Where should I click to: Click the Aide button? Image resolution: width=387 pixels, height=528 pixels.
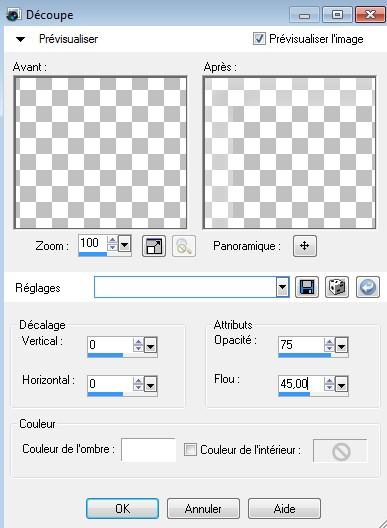(x=284, y=508)
